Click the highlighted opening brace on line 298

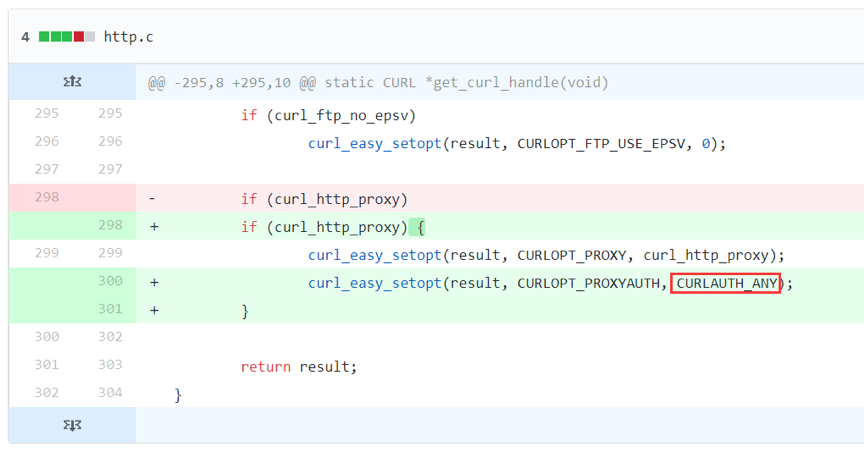point(420,227)
